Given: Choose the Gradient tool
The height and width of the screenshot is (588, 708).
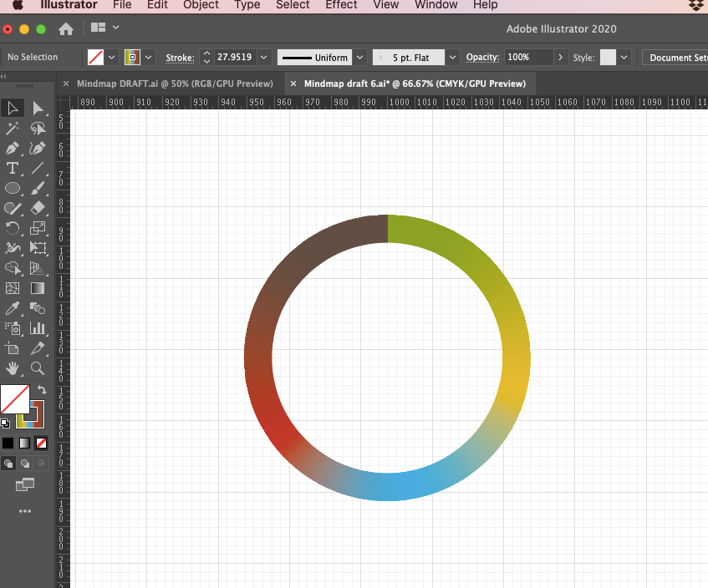Looking at the screenshot, I should pyautogui.click(x=38, y=288).
